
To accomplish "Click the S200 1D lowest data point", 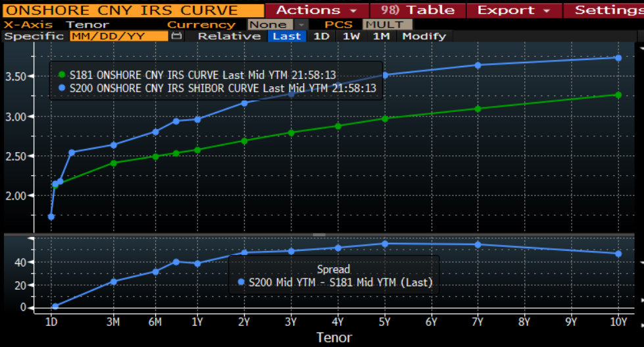I will (x=51, y=217).
